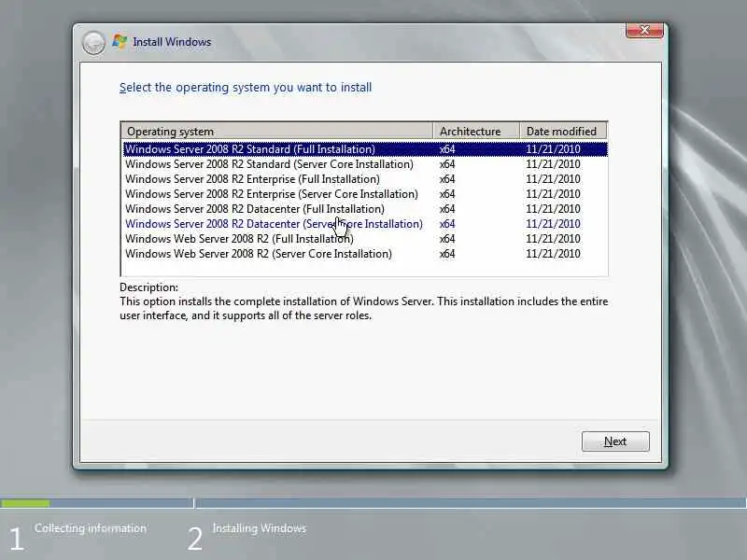This screenshot has height=560, width=747.
Task: Select Windows Server 2008 R2 Standard (Full Installation)
Action: (365, 149)
